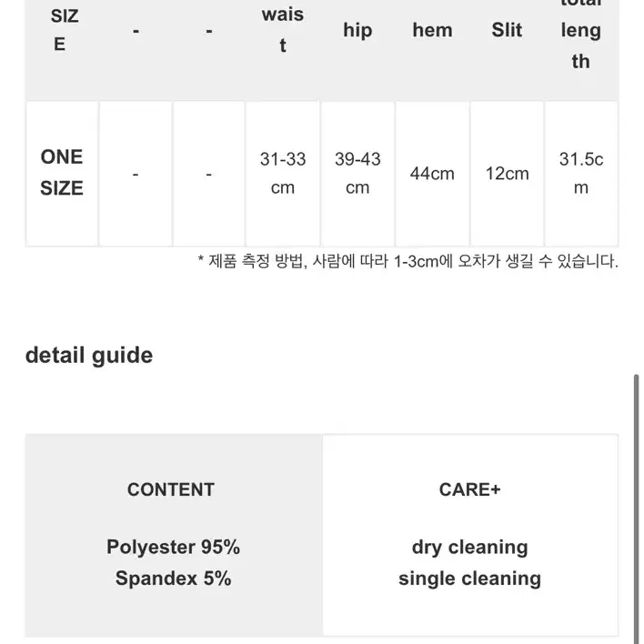Select the dry cleaning text

click(x=469, y=548)
